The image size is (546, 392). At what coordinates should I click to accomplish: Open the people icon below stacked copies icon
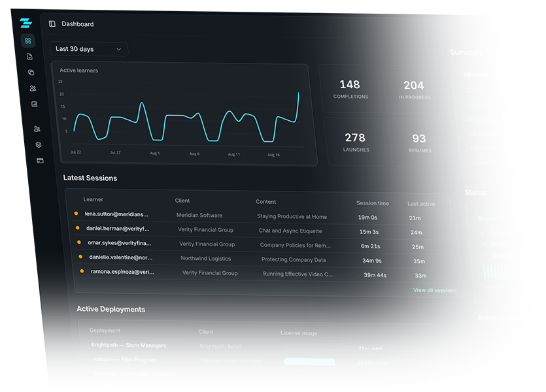33,88
